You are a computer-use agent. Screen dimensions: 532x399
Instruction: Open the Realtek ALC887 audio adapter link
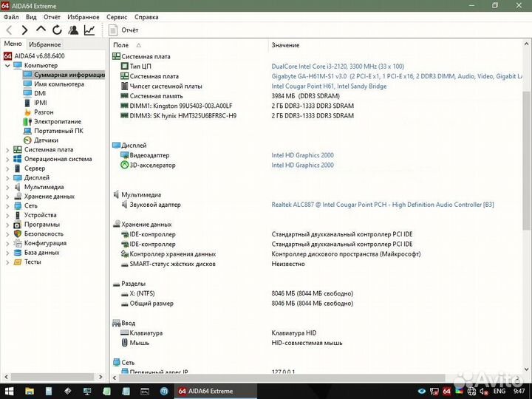pos(382,205)
